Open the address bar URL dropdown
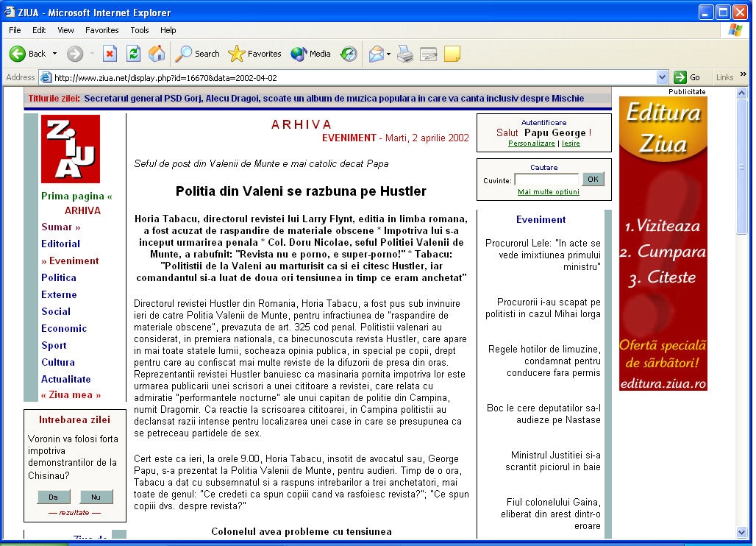This screenshot has height=546, width=756. click(x=662, y=77)
